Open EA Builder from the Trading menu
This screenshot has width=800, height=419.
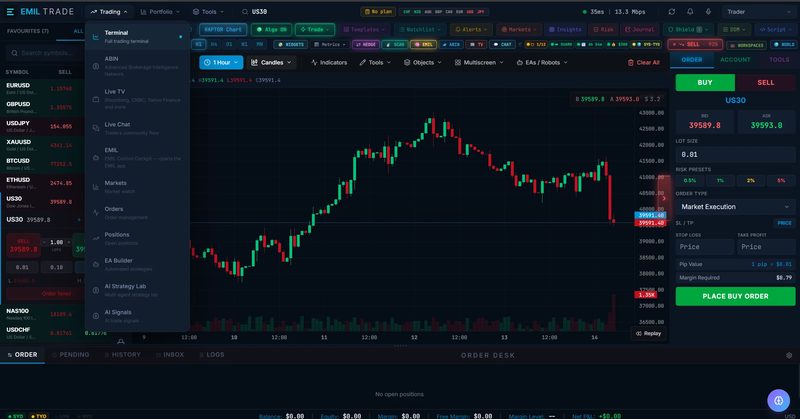[137, 264]
